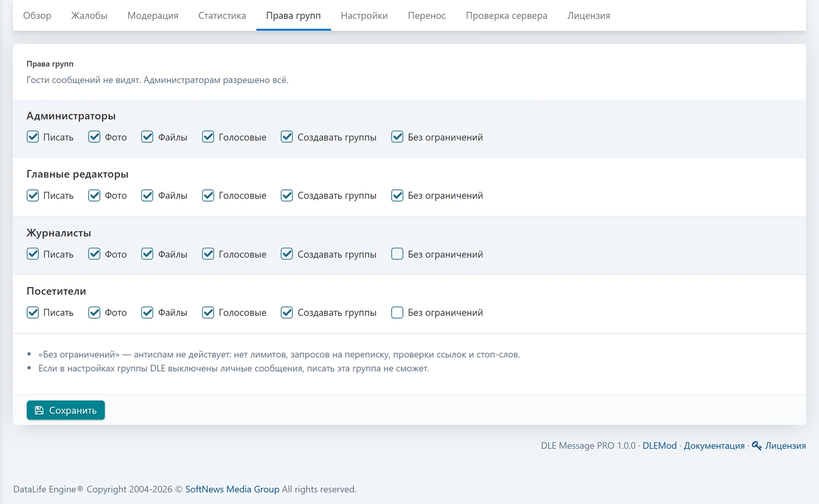Disable Файлы for Посетители
The image size is (819, 504).
click(147, 312)
